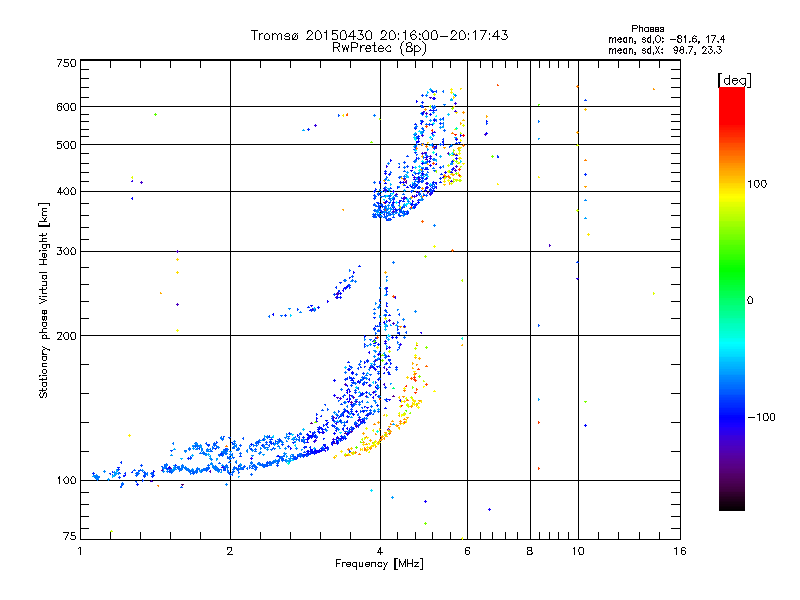The image size is (800, 600).
Task: Click the 'Phases' header text
Action: click(x=647, y=29)
